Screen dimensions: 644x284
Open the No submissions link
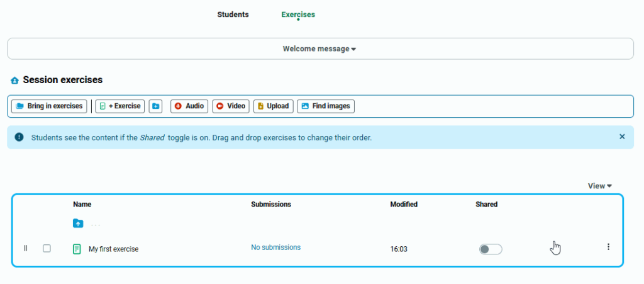[x=275, y=247]
